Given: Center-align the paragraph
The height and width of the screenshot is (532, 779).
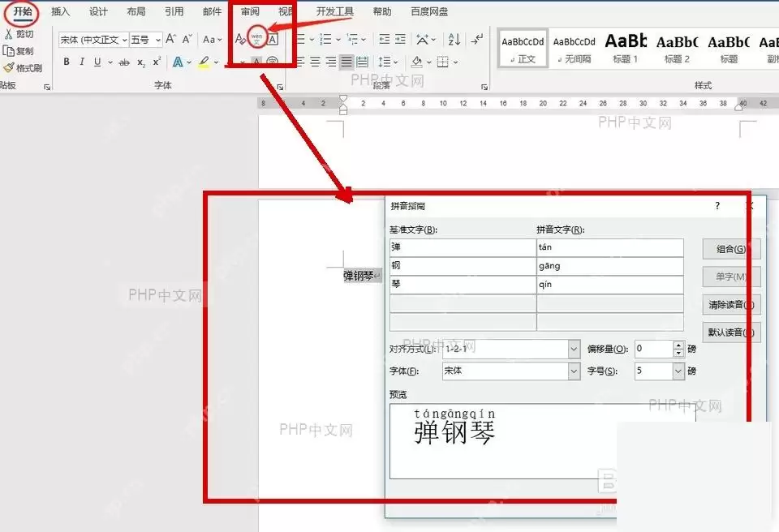Looking at the screenshot, I should click(315, 62).
